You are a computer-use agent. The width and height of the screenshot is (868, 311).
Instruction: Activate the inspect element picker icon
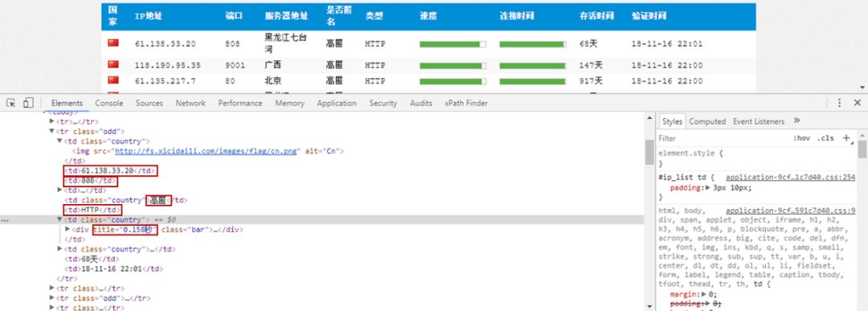click(x=11, y=103)
